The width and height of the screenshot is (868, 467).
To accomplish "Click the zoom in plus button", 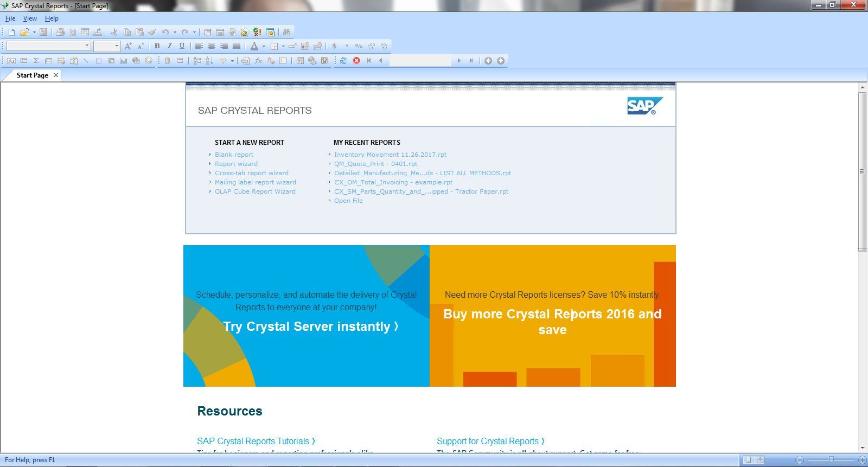I will (x=862, y=460).
